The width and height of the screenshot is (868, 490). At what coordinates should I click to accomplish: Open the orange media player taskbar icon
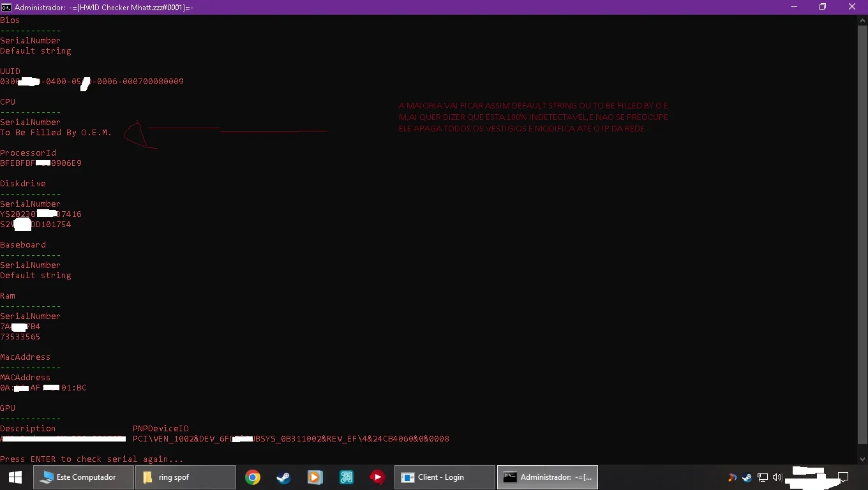tap(315, 477)
